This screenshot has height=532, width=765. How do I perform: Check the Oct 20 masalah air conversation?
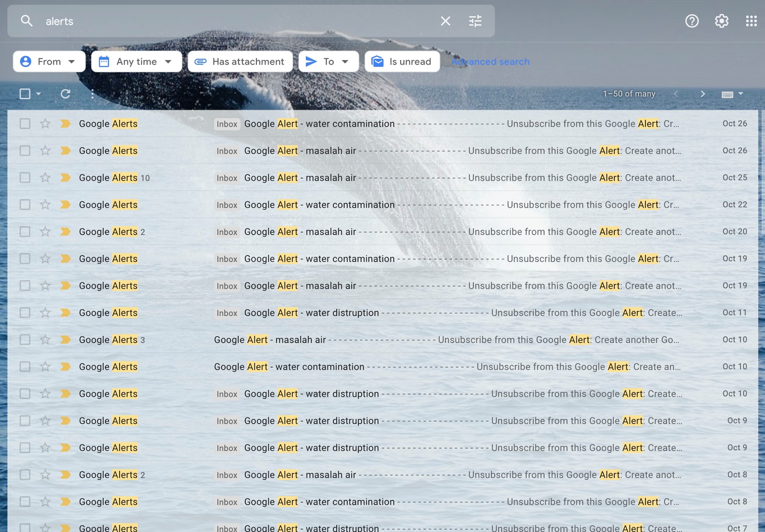pyautogui.click(x=25, y=232)
